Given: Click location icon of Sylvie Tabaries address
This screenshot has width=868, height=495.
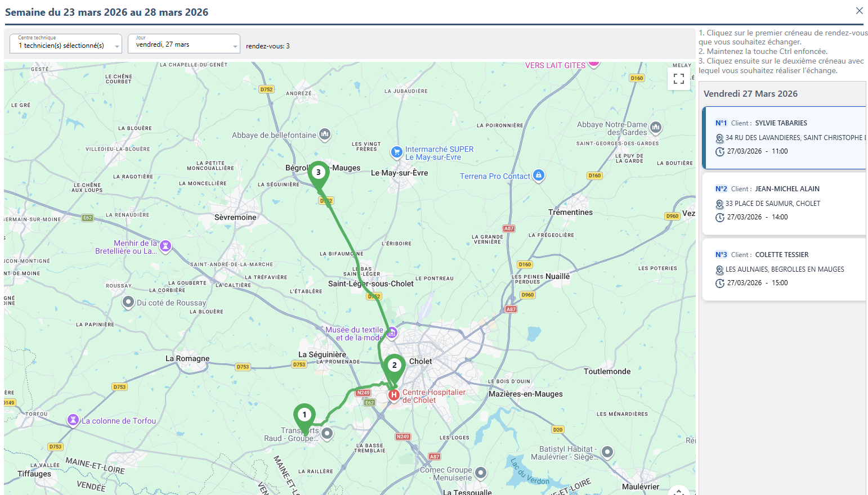Looking at the screenshot, I should point(719,138).
